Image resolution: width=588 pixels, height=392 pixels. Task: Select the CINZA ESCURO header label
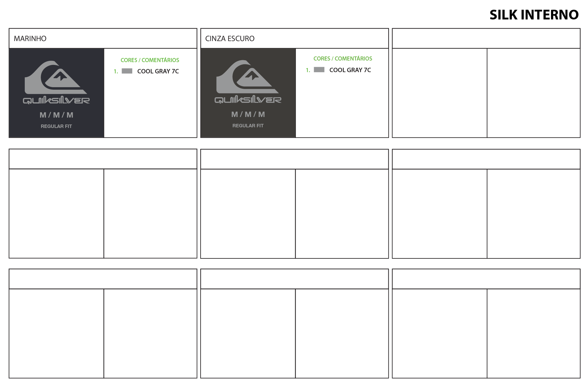(x=230, y=39)
